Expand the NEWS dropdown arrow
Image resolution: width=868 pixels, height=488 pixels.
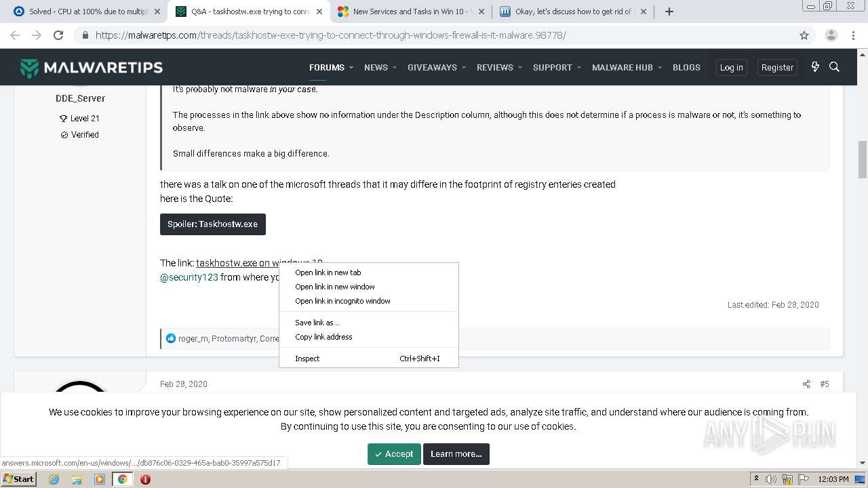tap(395, 68)
